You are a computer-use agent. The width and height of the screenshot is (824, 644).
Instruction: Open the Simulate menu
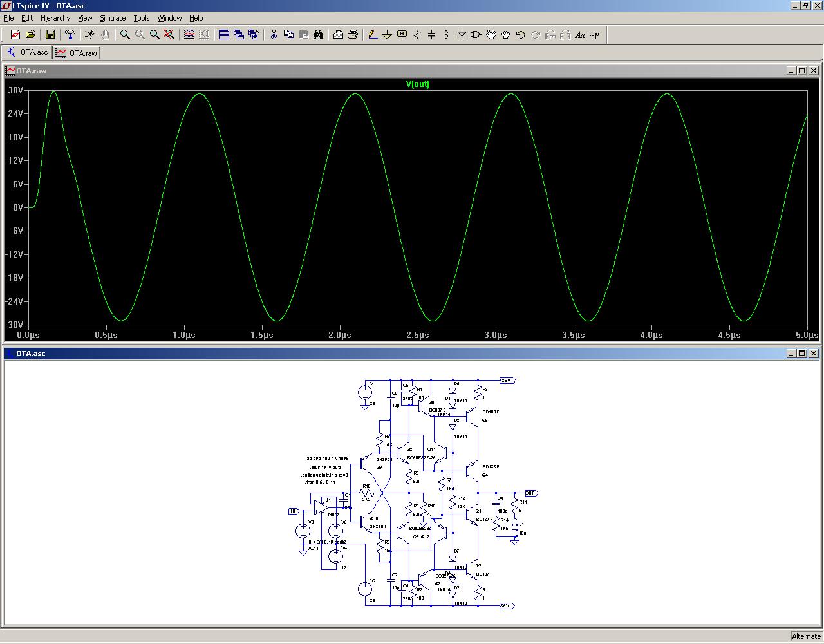point(112,18)
